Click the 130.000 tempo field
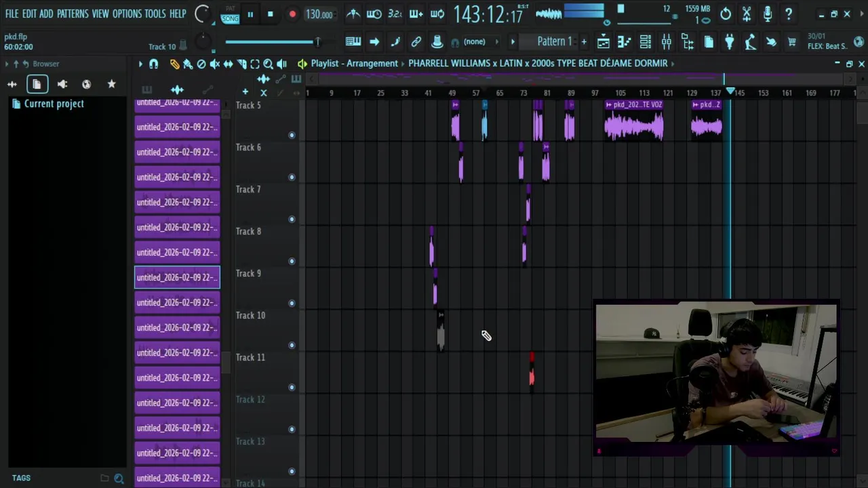868x488 pixels. point(319,14)
